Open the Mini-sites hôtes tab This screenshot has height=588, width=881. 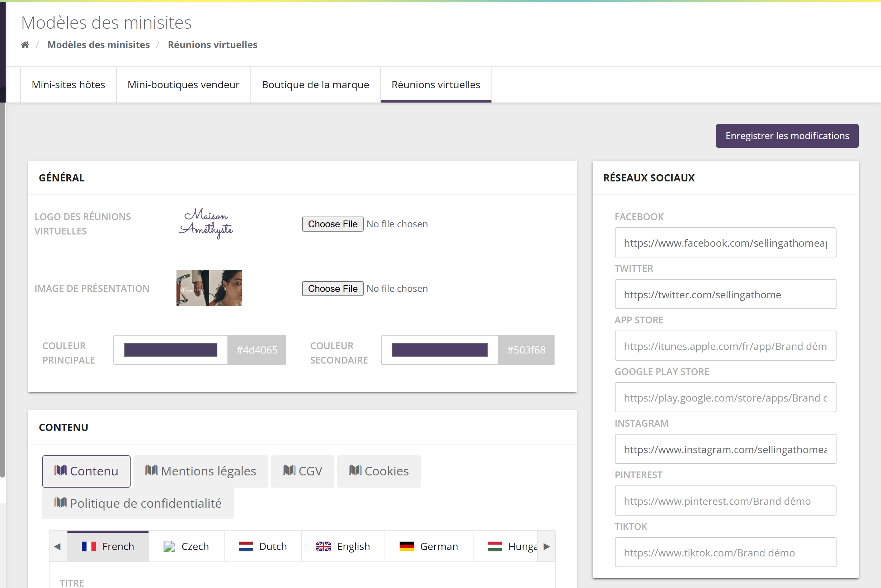tap(68, 85)
